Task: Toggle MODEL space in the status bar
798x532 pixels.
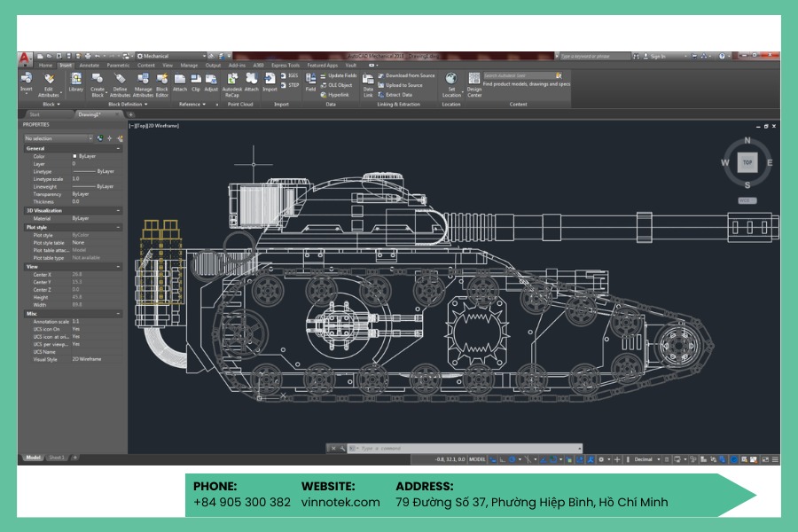Action: pos(477,459)
